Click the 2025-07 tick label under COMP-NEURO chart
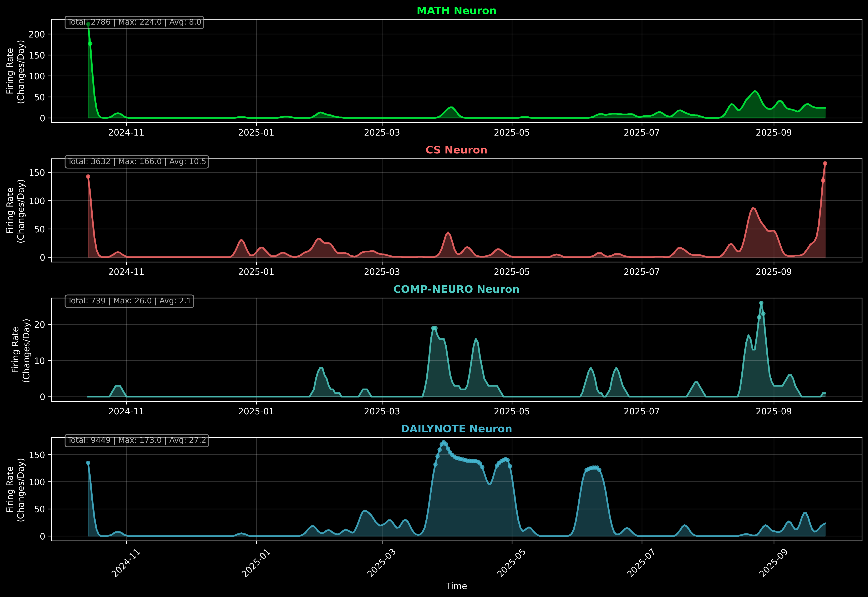This screenshot has width=868, height=597. (642, 411)
